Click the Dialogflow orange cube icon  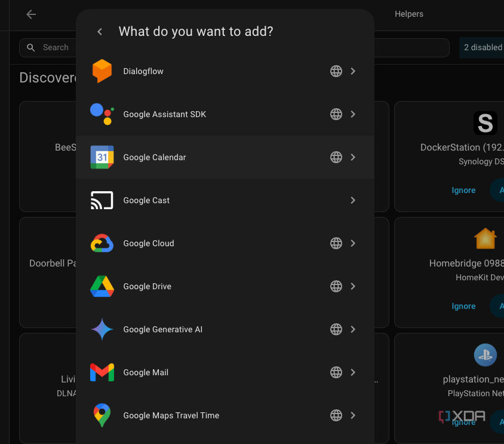(102, 71)
